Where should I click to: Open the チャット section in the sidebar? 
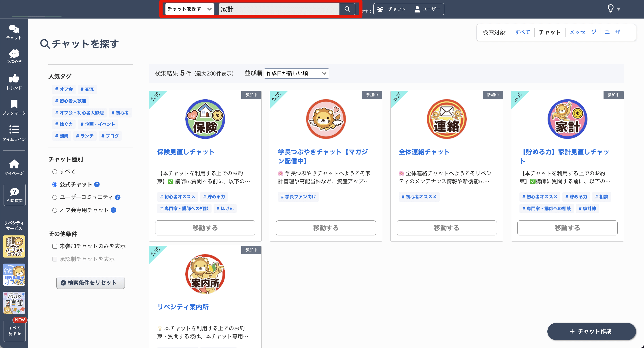[14, 32]
